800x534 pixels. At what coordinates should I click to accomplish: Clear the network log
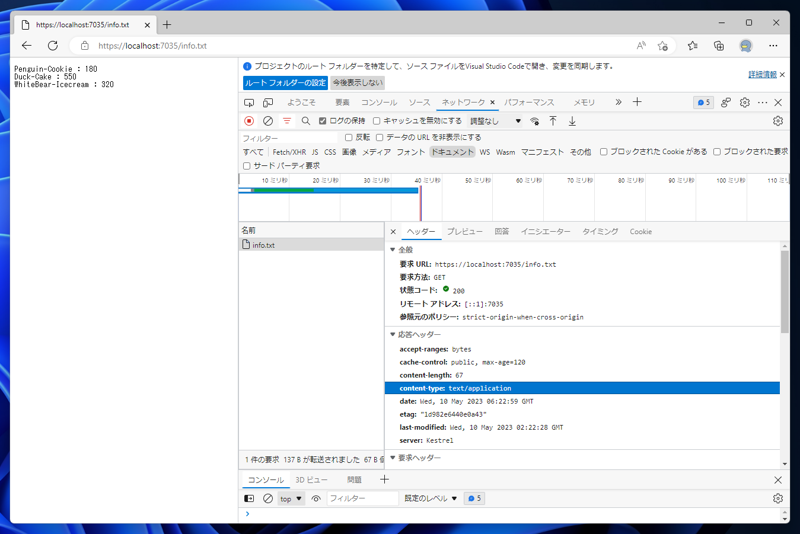tap(268, 121)
